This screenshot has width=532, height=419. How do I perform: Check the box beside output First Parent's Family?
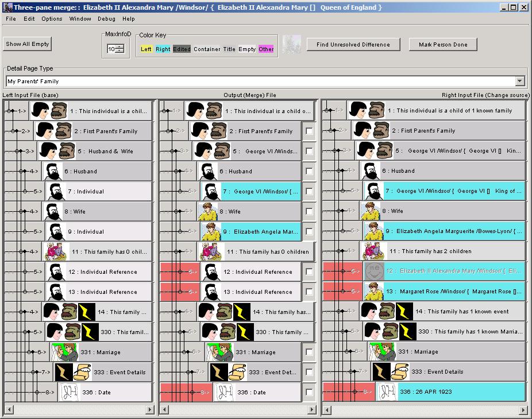(x=309, y=131)
